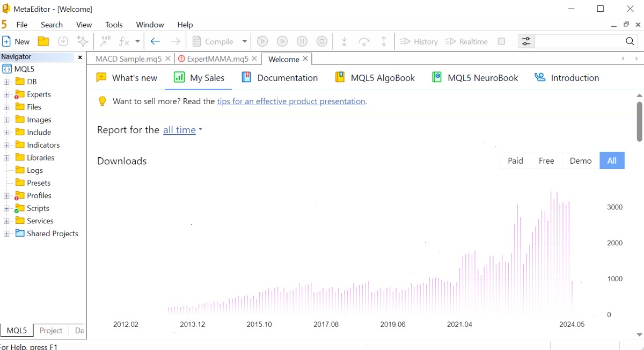The width and height of the screenshot is (644, 350).
Task: Open search options sliders icon
Action: tap(526, 41)
